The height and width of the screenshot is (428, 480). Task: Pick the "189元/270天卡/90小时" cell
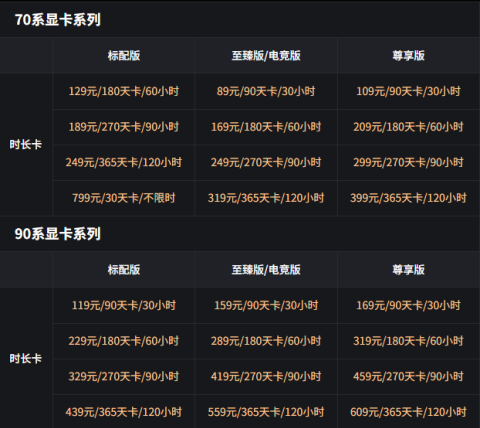pos(124,127)
